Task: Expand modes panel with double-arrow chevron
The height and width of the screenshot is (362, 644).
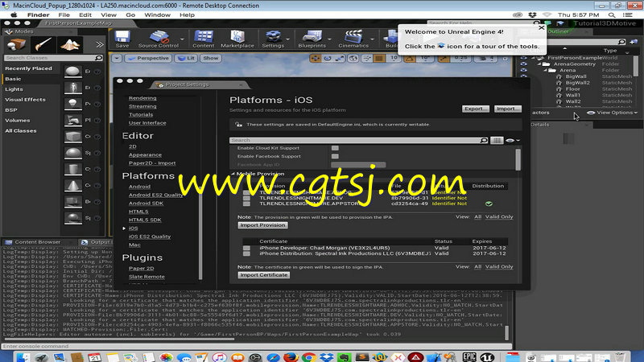Action: click(x=99, y=44)
